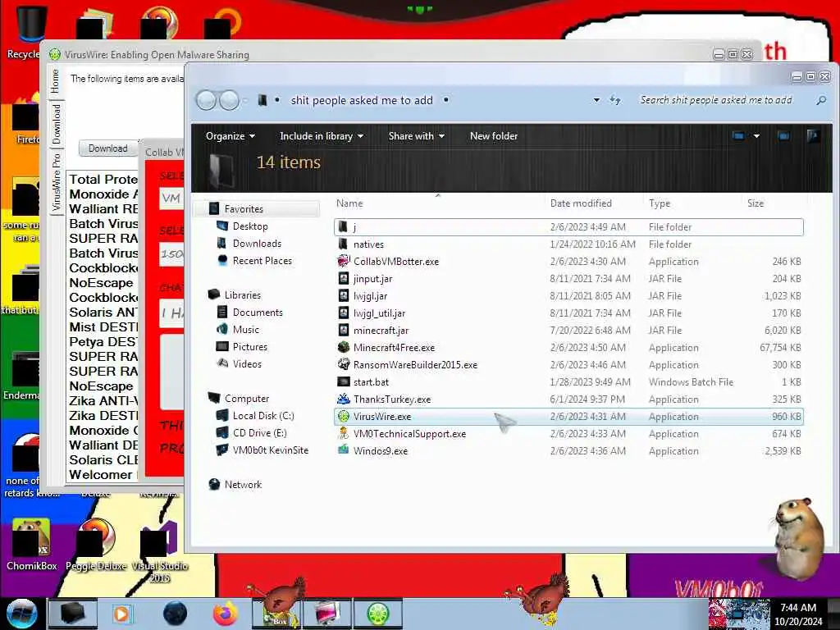Open the Start menu orb
The width and height of the screenshot is (840, 630).
point(22,614)
